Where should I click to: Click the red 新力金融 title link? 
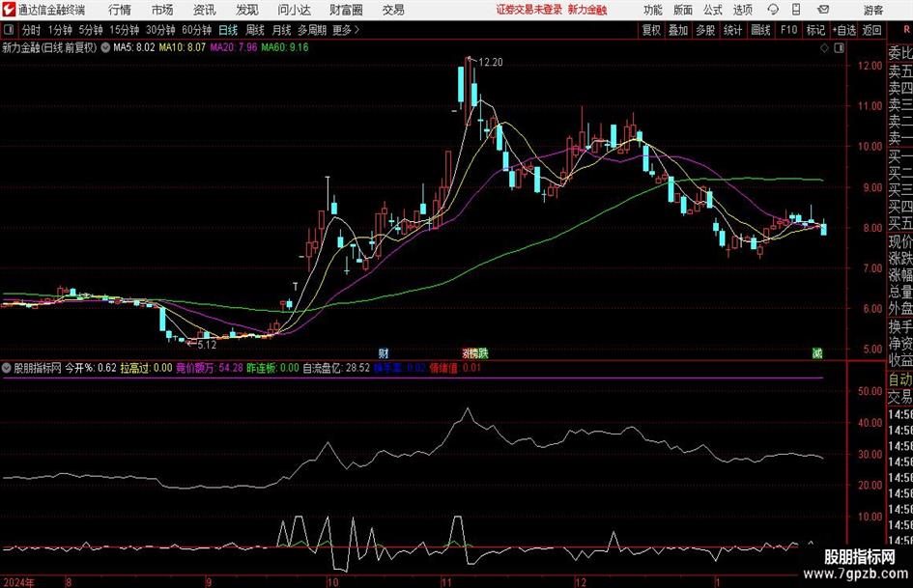point(587,10)
